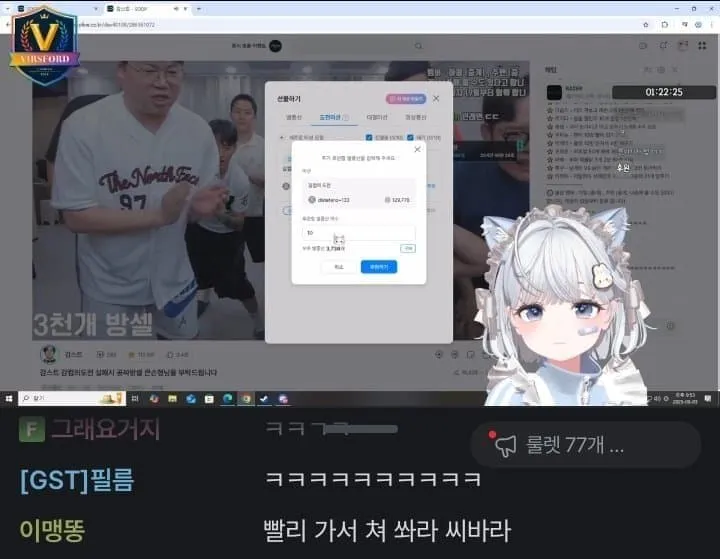This screenshot has width=720, height=559.
Task: Click the round black logo in the site header
Action: tap(275, 46)
